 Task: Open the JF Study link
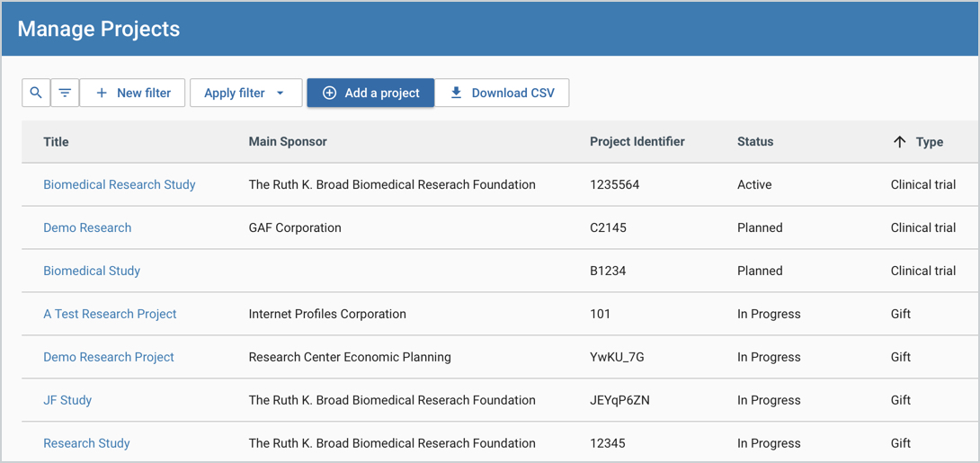click(x=67, y=400)
